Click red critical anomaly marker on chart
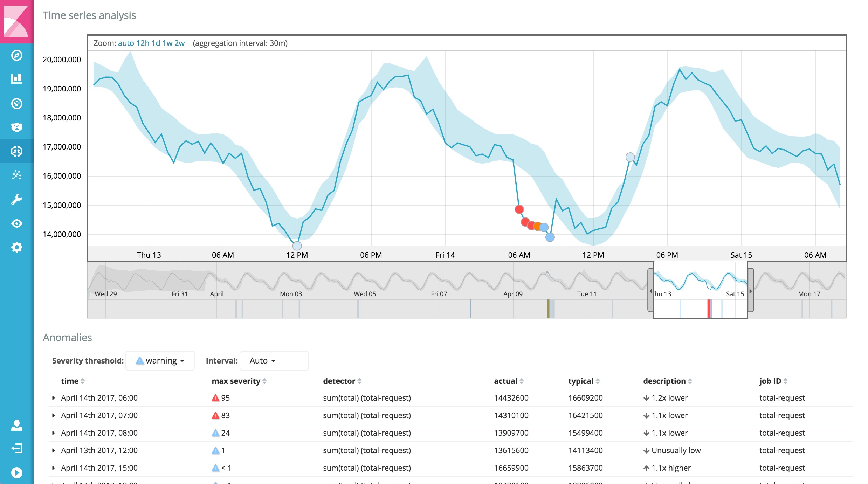Viewport: 868px width, 484px height. click(x=519, y=209)
